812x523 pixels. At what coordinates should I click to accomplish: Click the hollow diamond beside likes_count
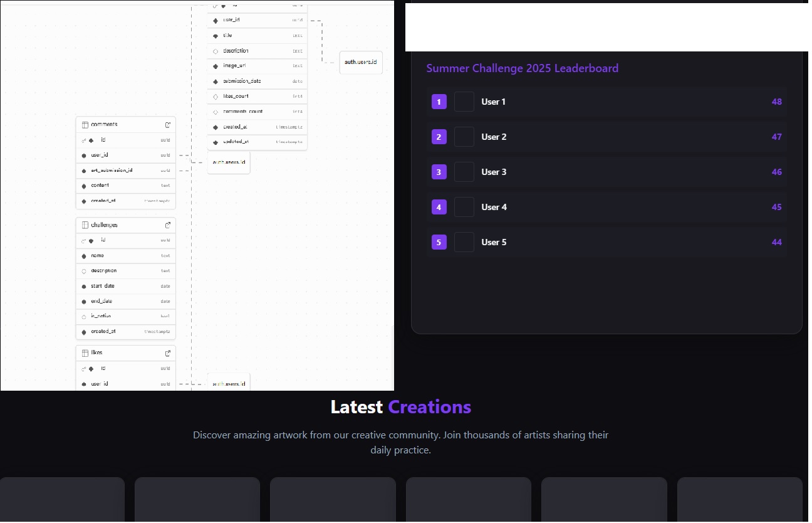click(216, 97)
